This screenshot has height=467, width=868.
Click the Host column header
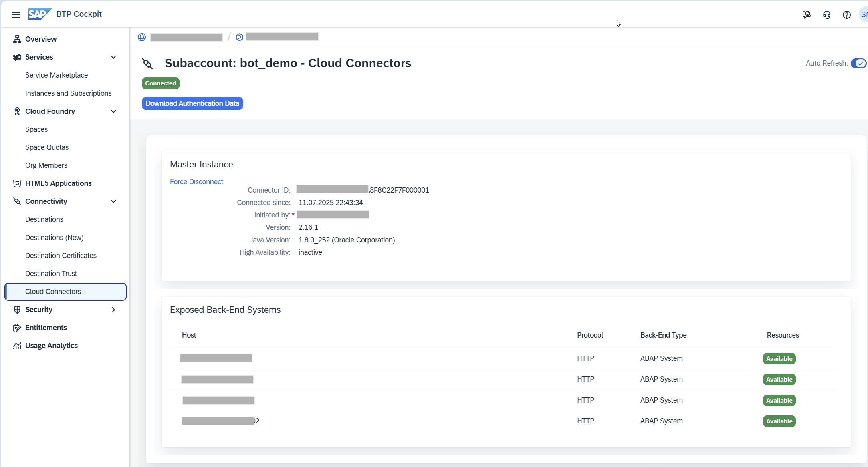coord(189,335)
